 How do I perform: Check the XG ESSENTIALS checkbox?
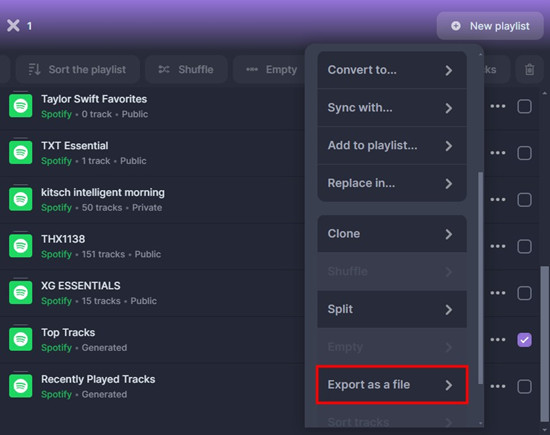coord(524,293)
